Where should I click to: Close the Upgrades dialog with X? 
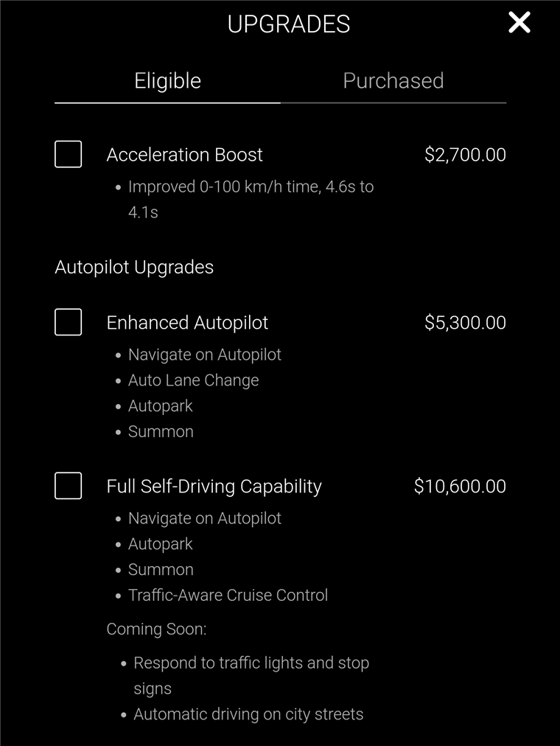[x=519, y=23]
